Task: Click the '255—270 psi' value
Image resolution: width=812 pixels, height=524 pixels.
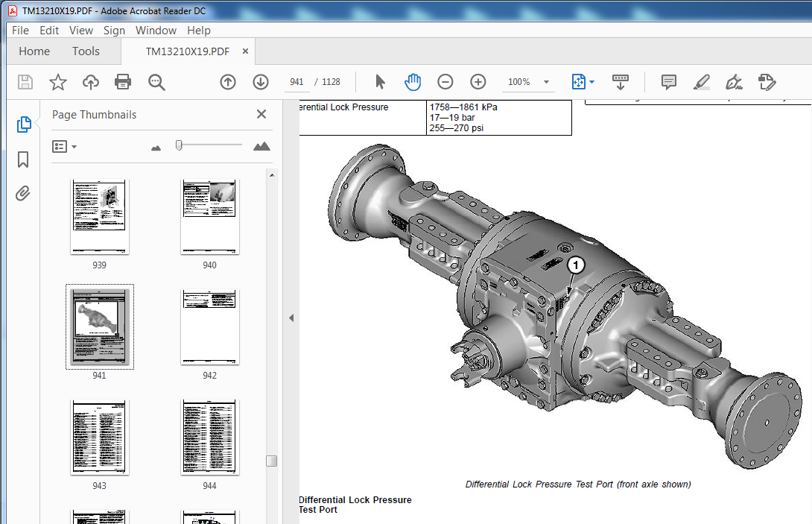Action: click(x=456, y=128)
